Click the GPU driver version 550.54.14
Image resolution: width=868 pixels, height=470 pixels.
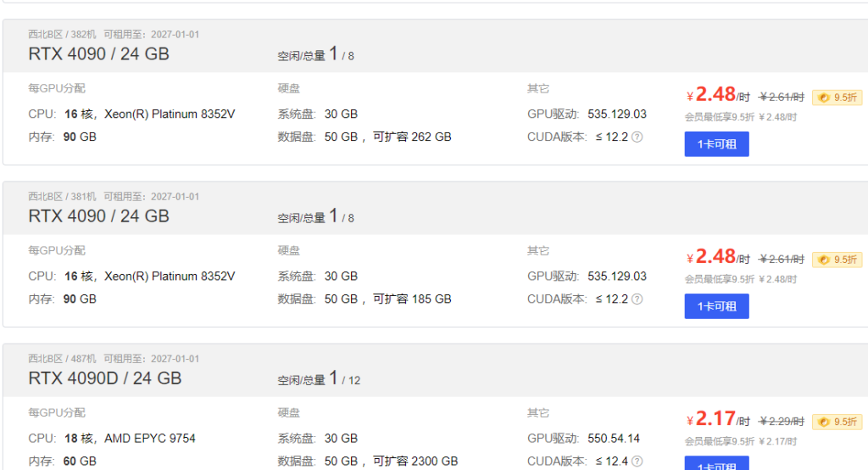tap(614, 439)
